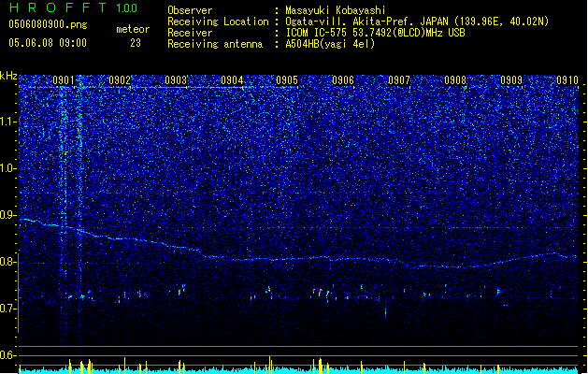Image resolution: width=588 pixels, height=374 pixels.
Task: Click the 0903 time marker
Action: [176, 80]
